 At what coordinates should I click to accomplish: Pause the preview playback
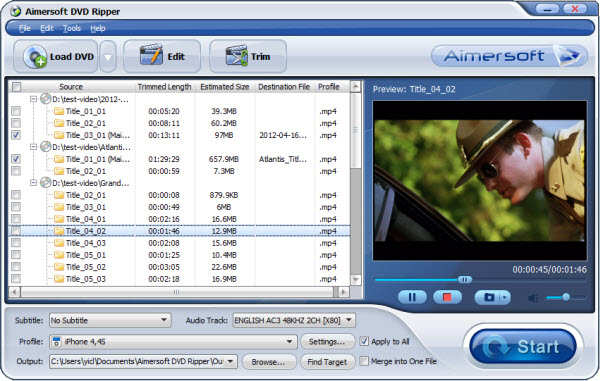pyautogui.click(x=412, y=297)
